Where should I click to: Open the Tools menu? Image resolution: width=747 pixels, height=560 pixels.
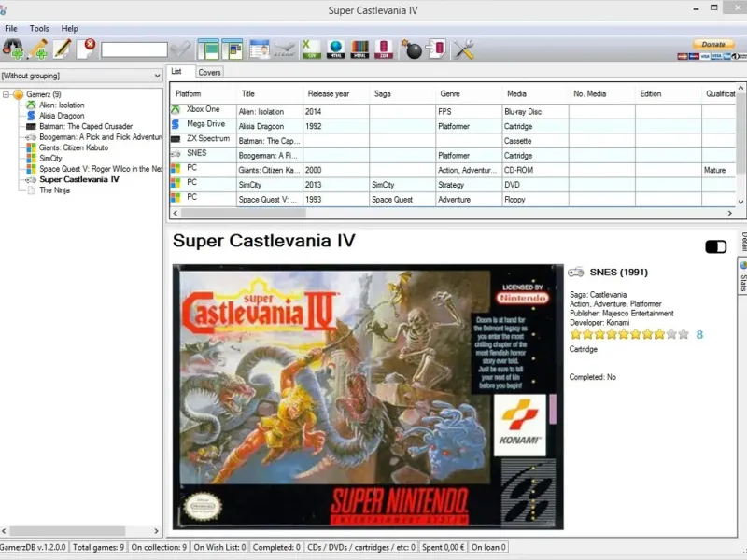pos(39,29)
